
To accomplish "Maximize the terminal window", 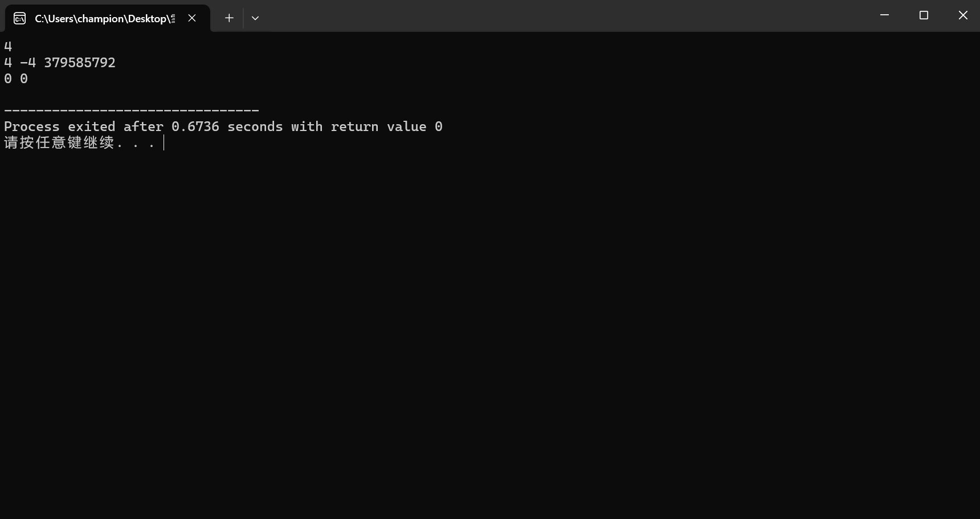I will pyautogui.click(x=924, y=15).
